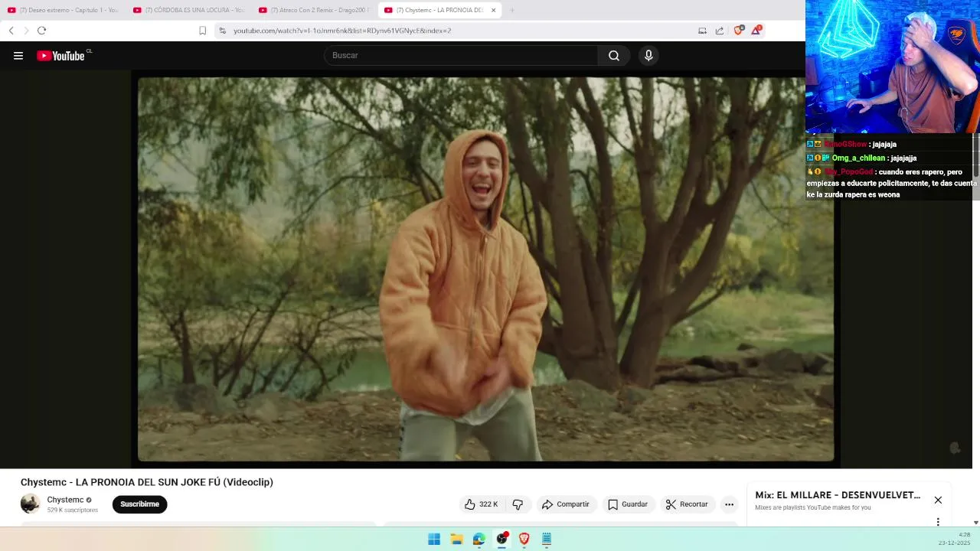Like the video showing 322 K
The width and height of the screenshot is (980, 551).
point(481,504)
